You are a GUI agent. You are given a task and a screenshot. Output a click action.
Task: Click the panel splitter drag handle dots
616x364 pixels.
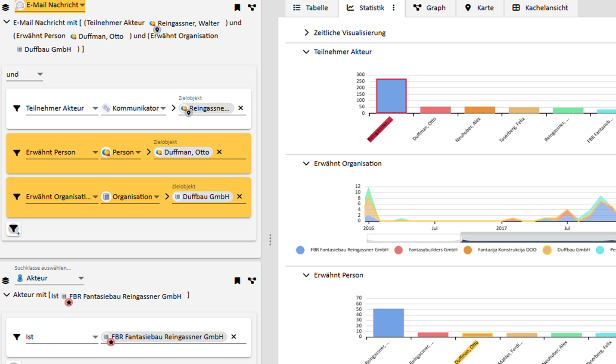pyautogui.click(x=270, y=240)
